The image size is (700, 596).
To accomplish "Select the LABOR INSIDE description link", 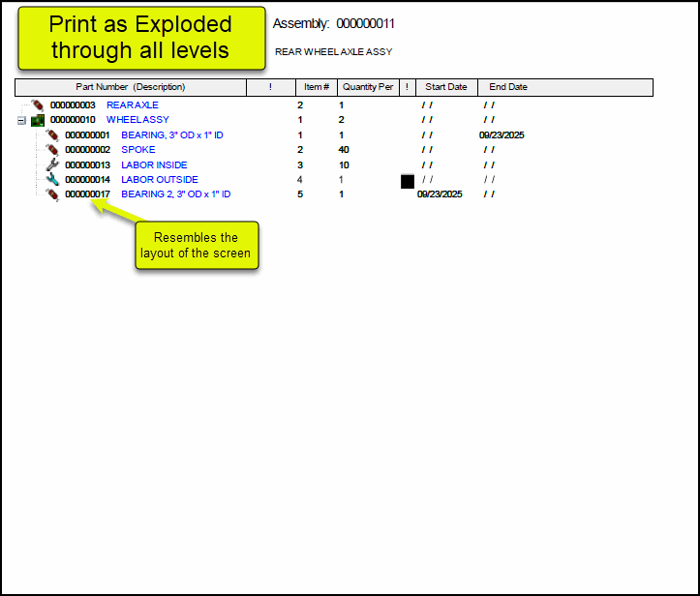I will coord(154,164).
